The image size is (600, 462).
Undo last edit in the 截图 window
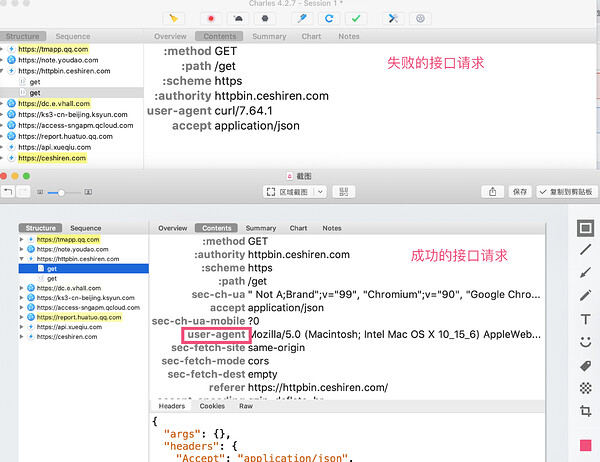[x=8, y=192]
